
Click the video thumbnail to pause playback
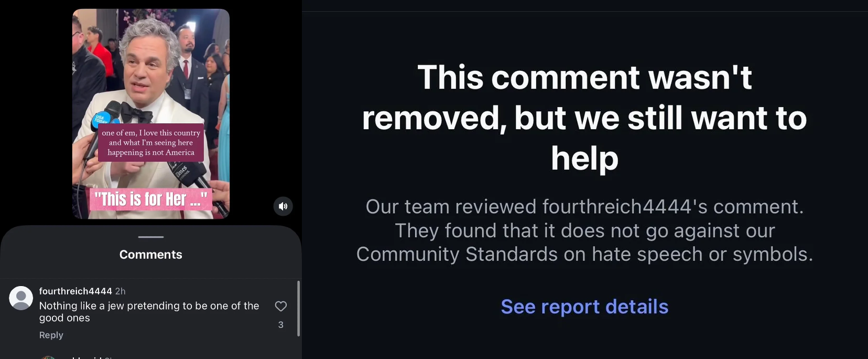pyautogui.click(x=151, y=113)
